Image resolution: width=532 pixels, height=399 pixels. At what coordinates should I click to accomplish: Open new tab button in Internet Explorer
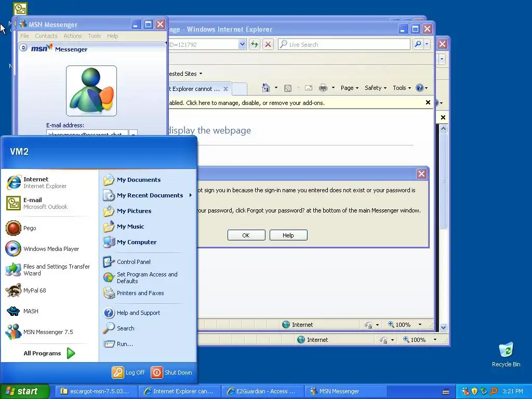tap(240, 89)
